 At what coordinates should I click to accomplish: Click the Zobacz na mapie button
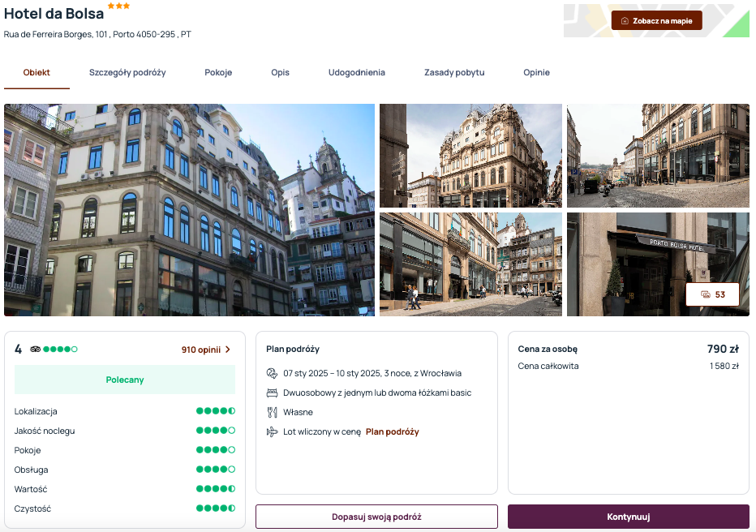pyautogui.click(x=657, y=21)
